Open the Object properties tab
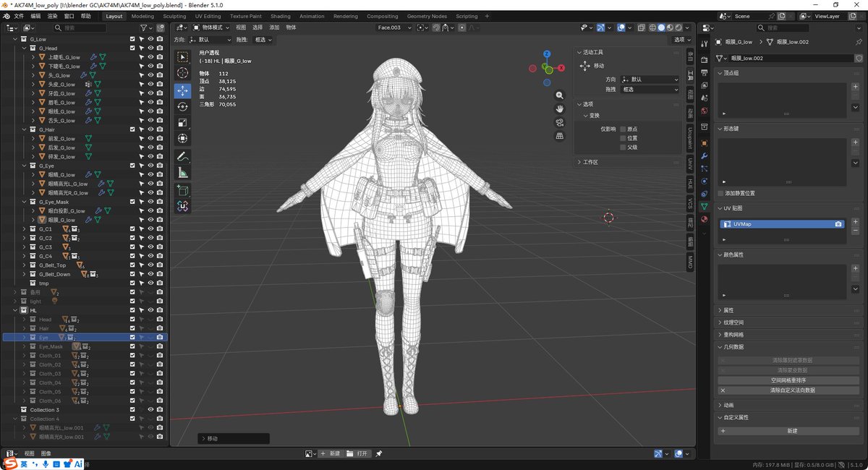This screenshot has width=868, height=470. click(705, 142)
